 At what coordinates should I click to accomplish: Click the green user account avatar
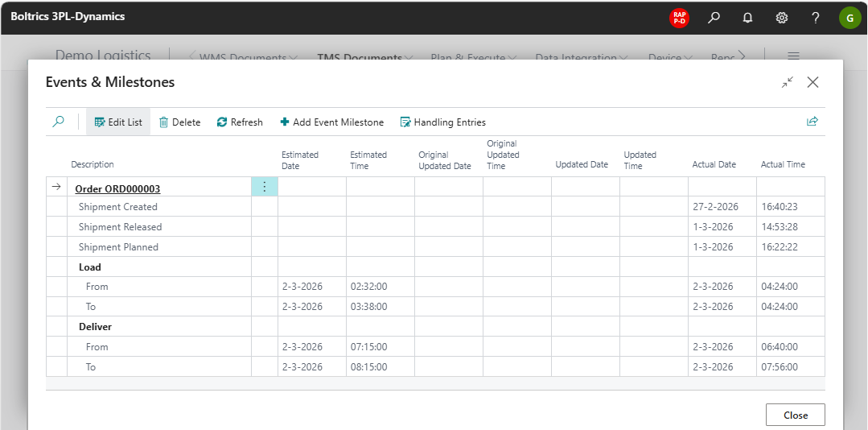(849, 17)
